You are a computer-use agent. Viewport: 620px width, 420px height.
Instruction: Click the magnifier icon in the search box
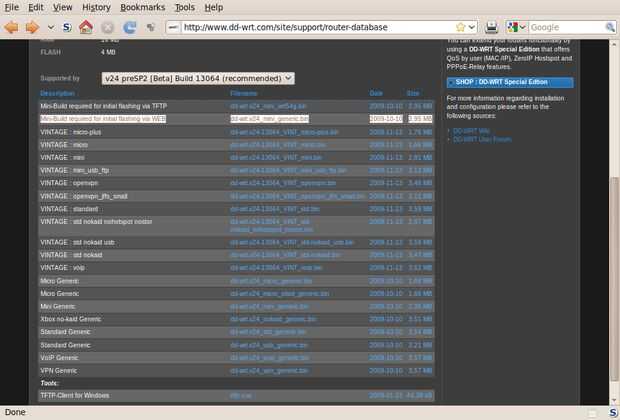click(x=610, y=27)
